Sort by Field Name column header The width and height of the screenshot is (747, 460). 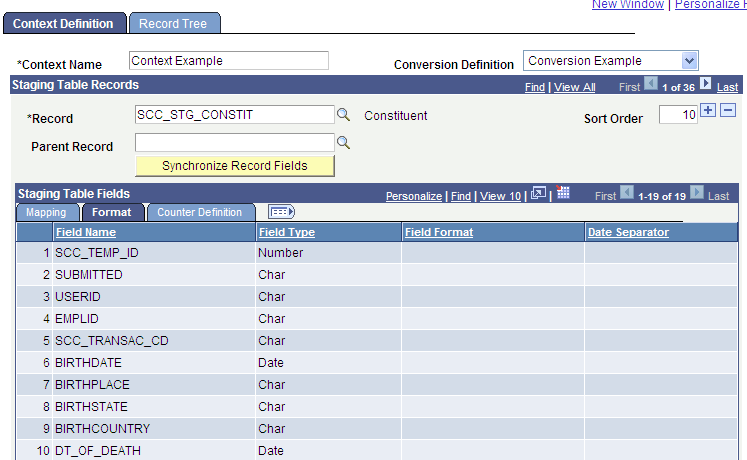pyautogui.click(x=86, y=232)
